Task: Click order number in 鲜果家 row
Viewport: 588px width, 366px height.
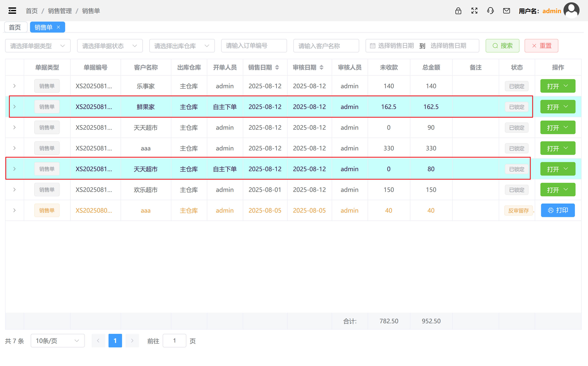Action: pyautogui.click(x=94, y=107)
